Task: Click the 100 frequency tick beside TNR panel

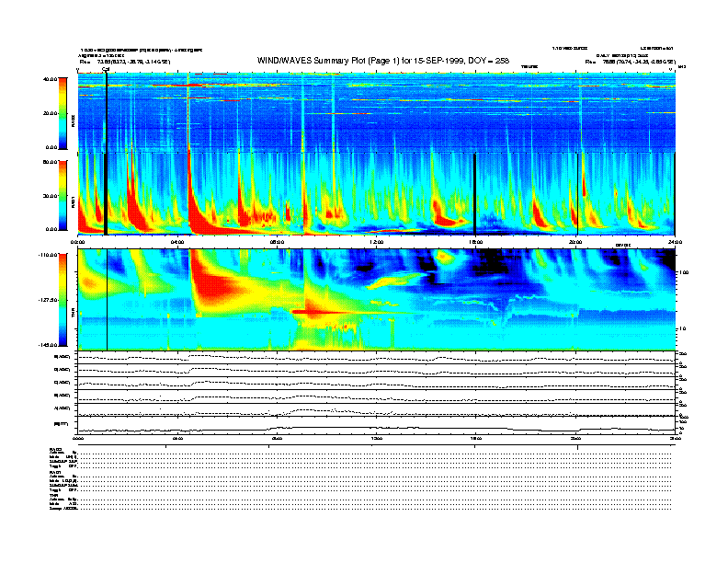Action: click(685, 272)
